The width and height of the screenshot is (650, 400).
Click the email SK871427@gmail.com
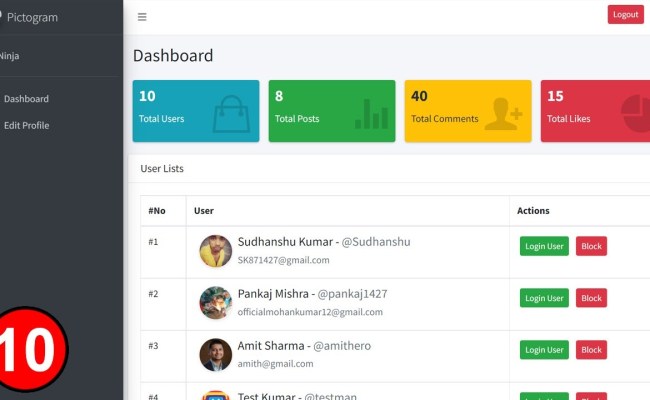click(x=284, y=260)
